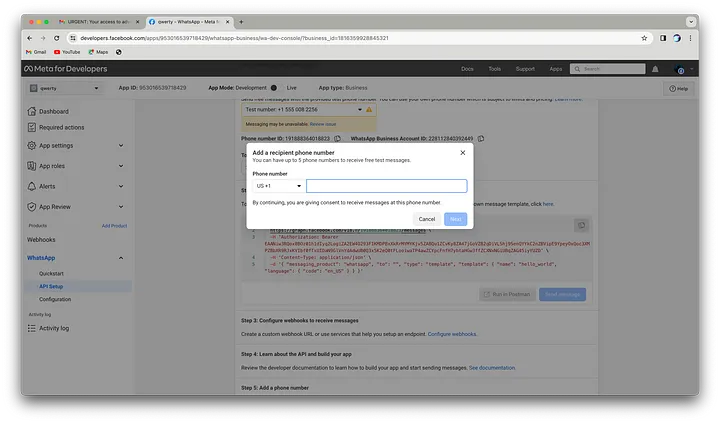The height and width of the screenshot is (423, 720).
Task: Click the Meta developers search box
Action: 608,69
